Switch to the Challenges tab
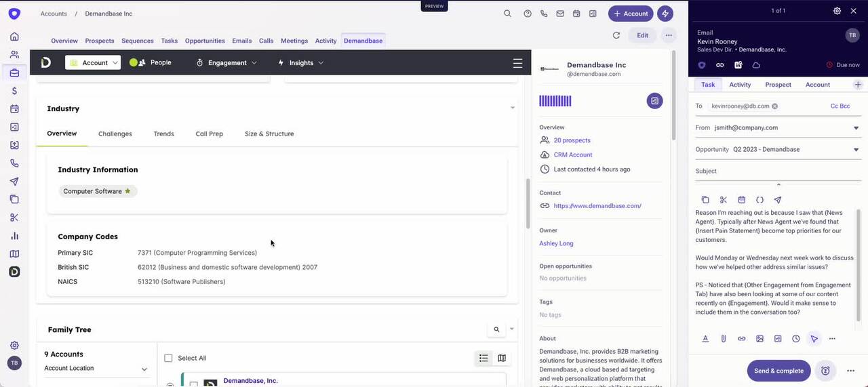The image size is (868, 387). pyautogui.click(x=115, y=134)
